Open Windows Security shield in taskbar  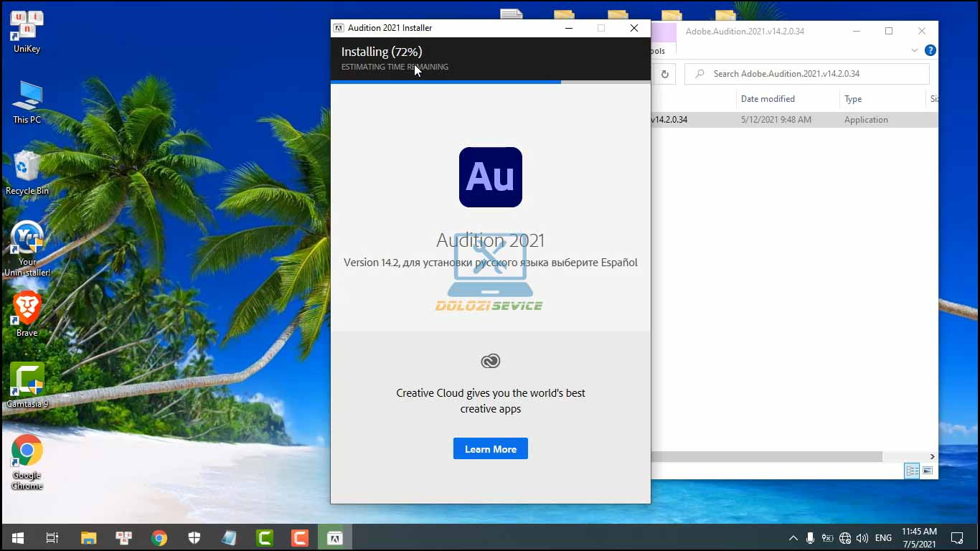click(194, 538)
